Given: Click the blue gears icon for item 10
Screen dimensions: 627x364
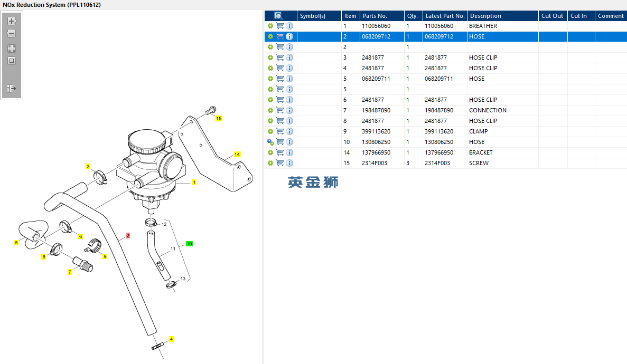Looking at the screenshot, I should coord(270,142).
